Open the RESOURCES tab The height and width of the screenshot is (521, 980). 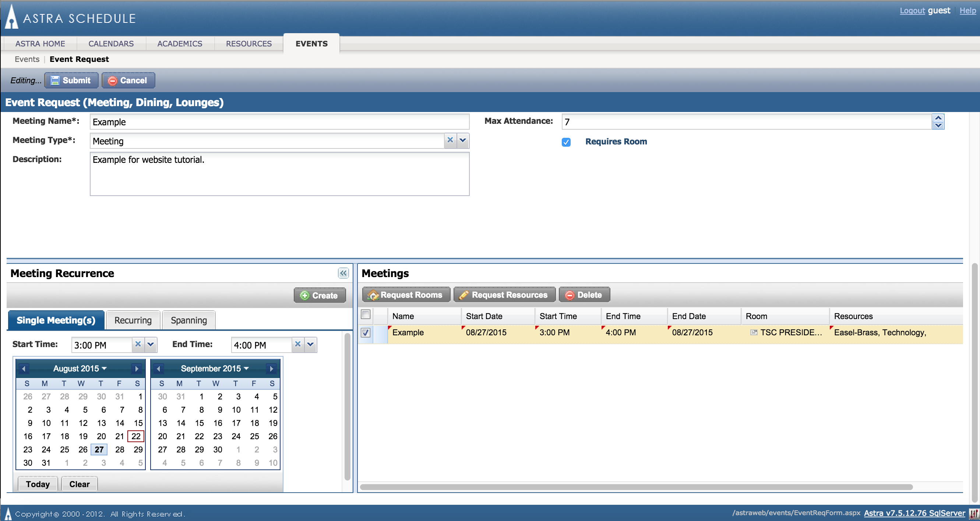point(249,43)
